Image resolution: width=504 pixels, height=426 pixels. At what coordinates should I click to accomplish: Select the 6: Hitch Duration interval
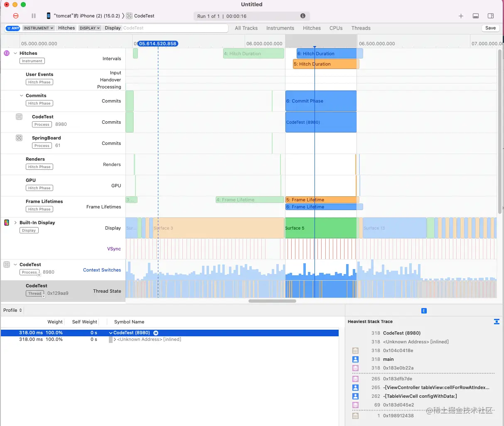coord(329,54)
